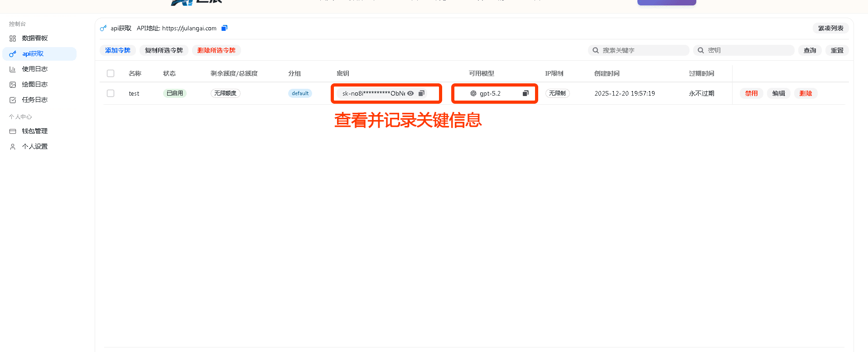Screen dimensions: 868x352
Task: Open 使用日志 usage logs
Action: click(34, 69)
